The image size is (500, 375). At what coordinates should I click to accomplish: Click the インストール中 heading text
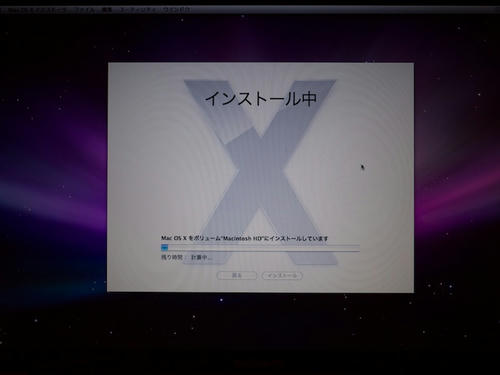261,99
